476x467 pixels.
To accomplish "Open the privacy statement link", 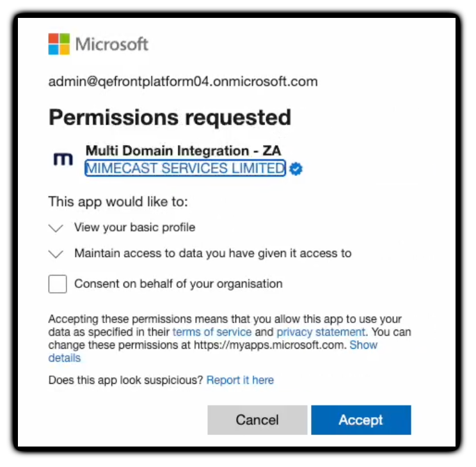I will click(321, 332).
